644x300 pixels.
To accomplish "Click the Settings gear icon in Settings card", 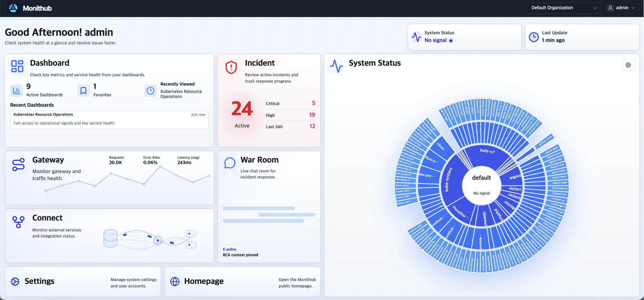I will pyautogui.click(x=15, y=282).
